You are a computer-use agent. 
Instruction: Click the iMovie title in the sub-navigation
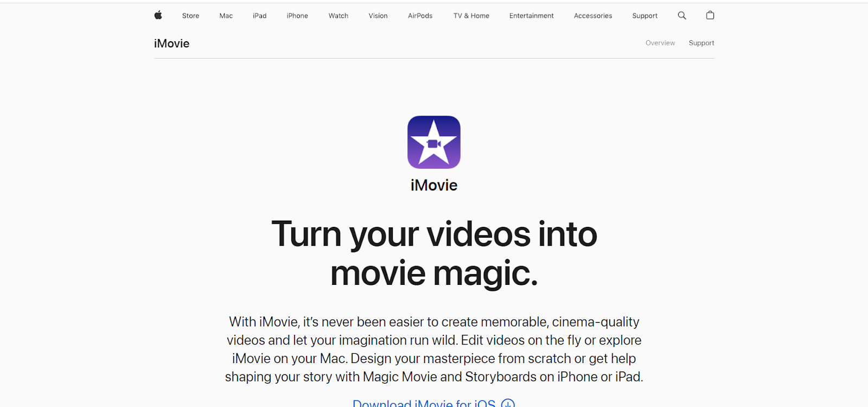[171, 43]
